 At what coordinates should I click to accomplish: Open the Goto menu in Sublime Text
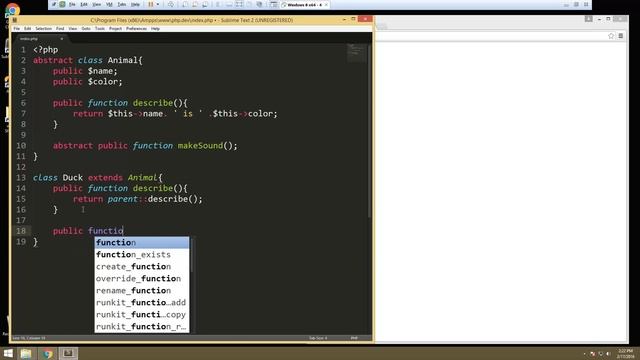pyautogui.click(x=86, y=29)
